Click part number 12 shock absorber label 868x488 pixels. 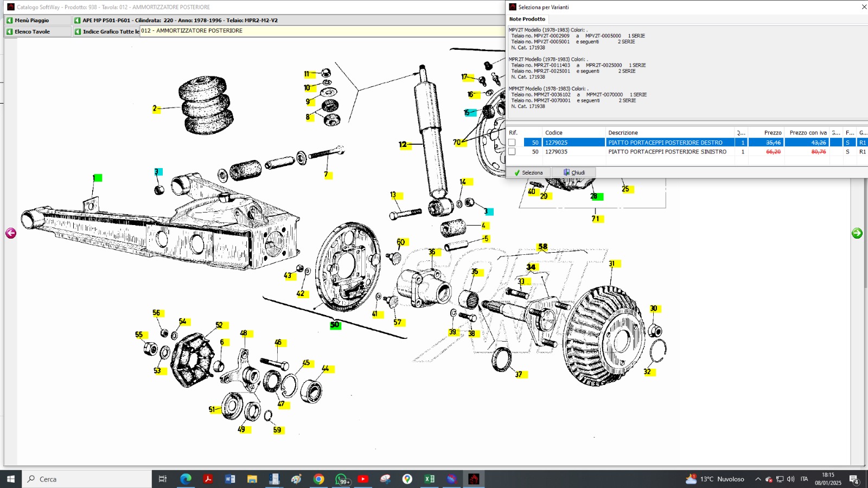pos(403,145)
